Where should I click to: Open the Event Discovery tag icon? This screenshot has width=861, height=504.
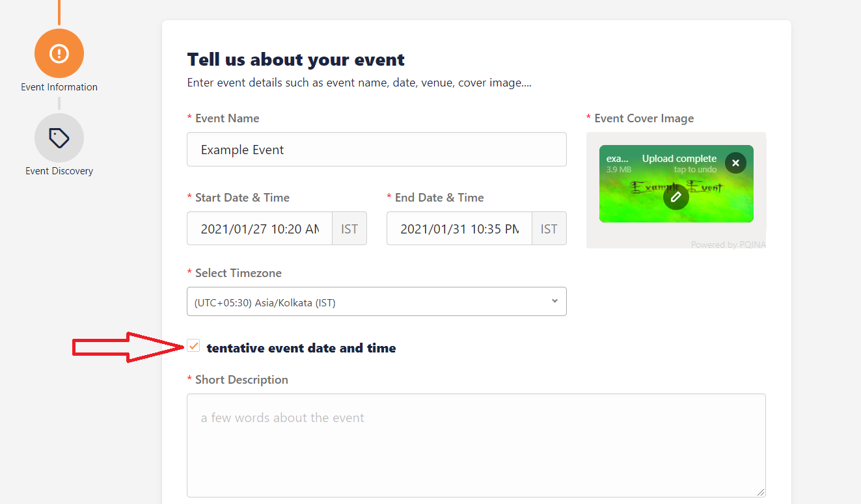59,138
